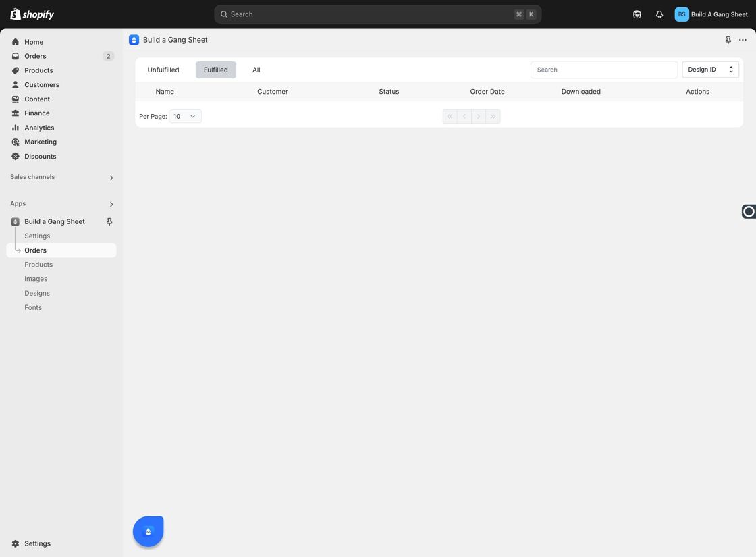
Task: Open the three-dots app menu
Action: tap(742, 40)
